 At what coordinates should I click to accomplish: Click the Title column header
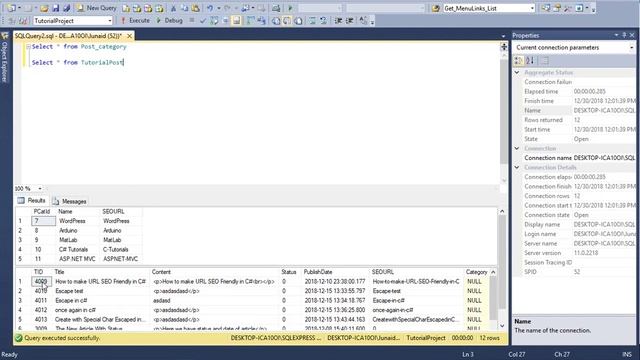click(x=101, y=272)
